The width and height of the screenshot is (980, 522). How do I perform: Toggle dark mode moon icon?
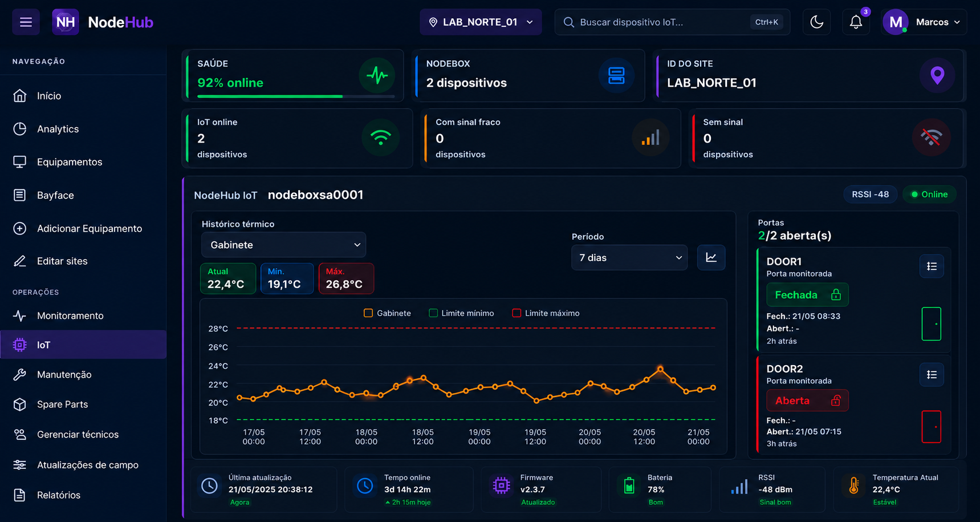coord(816,22)
